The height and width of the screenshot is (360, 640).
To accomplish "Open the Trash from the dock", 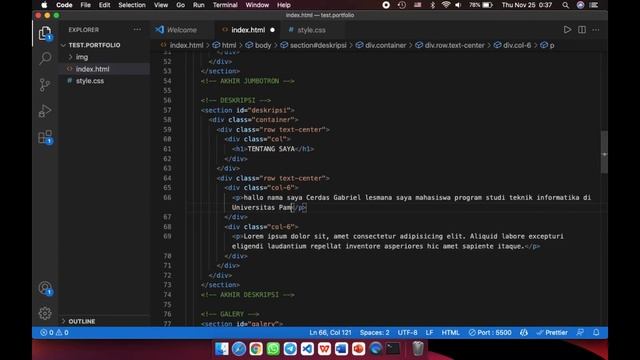I will 418,349.
